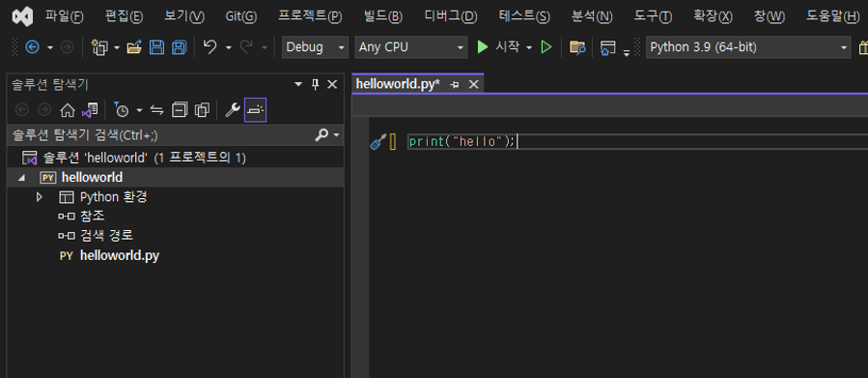Select the 솔루션 'helloworld' root node
The image size is (868, 378).
[x=145, y=158]
